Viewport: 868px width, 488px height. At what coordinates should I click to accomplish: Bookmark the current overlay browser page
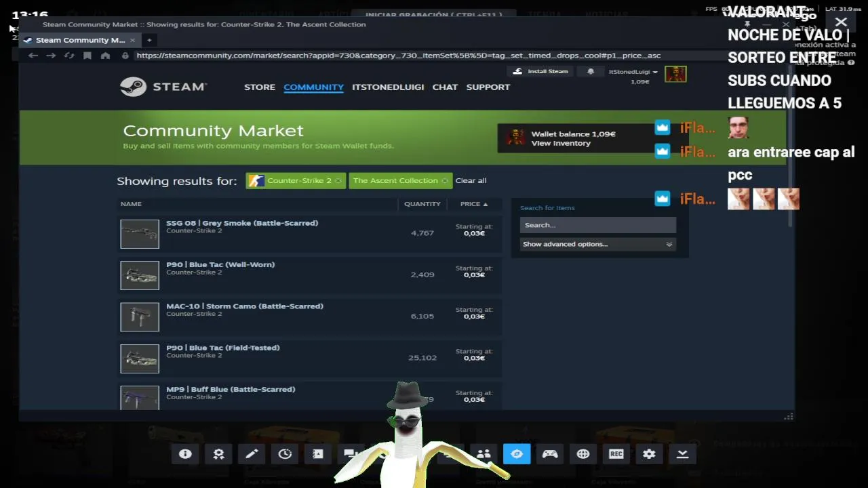pyautogui.click(x=87, y=56)
